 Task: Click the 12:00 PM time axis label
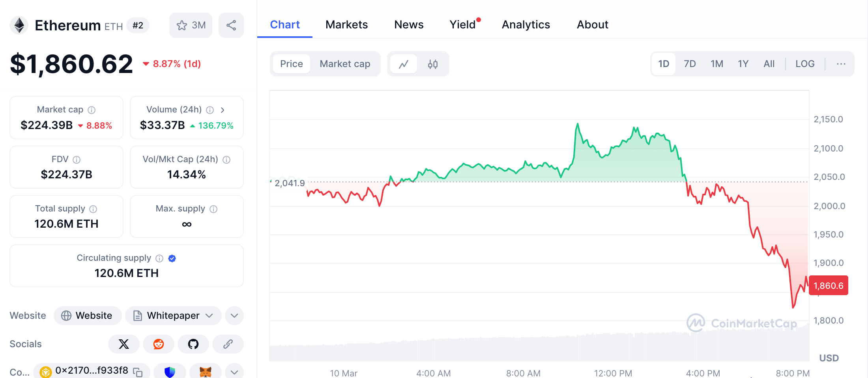click(x=613, y=373)
